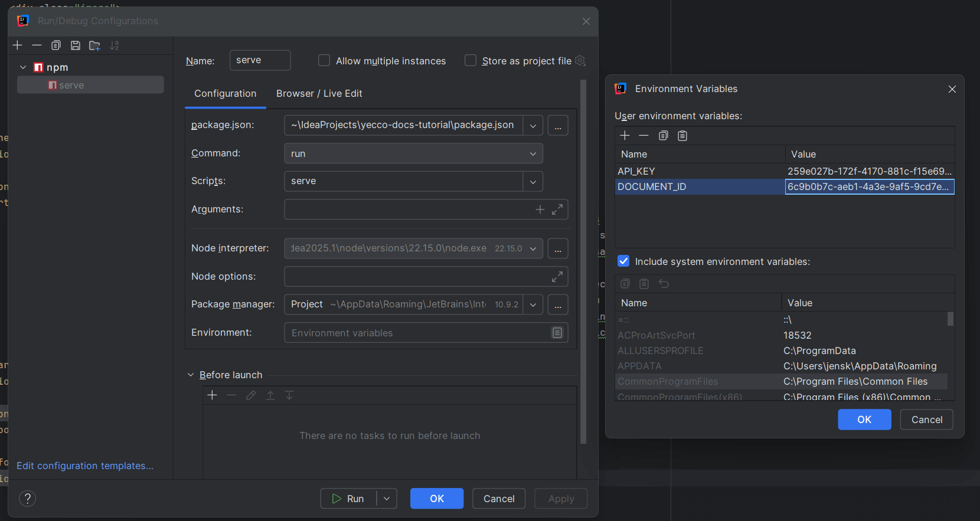980x521 pixels.
Task: Save the configuration using disk icon
Action: click(x=76, y=45)
